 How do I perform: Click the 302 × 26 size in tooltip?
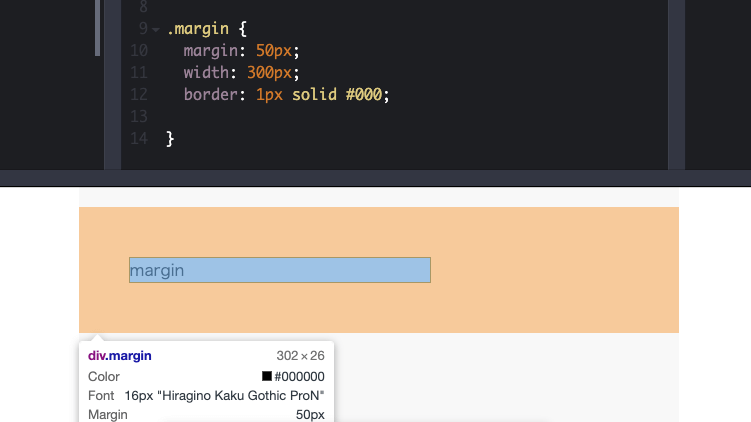point(300,356)
